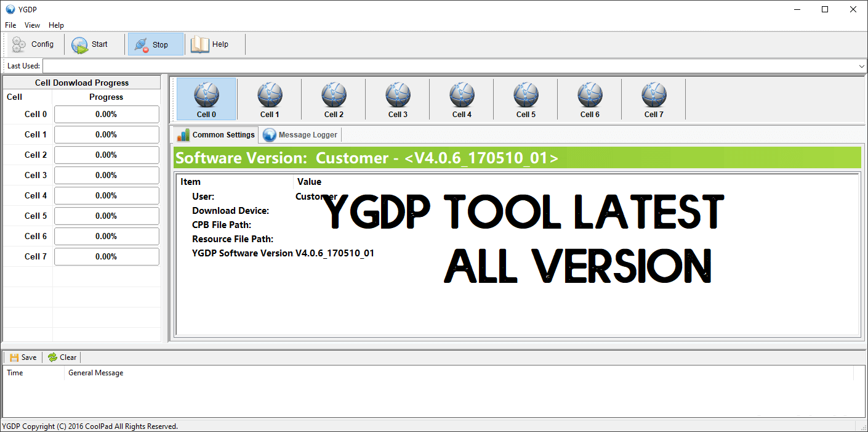Image resolution: width=868 pixels, height=432 pixels.
Task: Click the Item column header
Action: coord(236,182)
